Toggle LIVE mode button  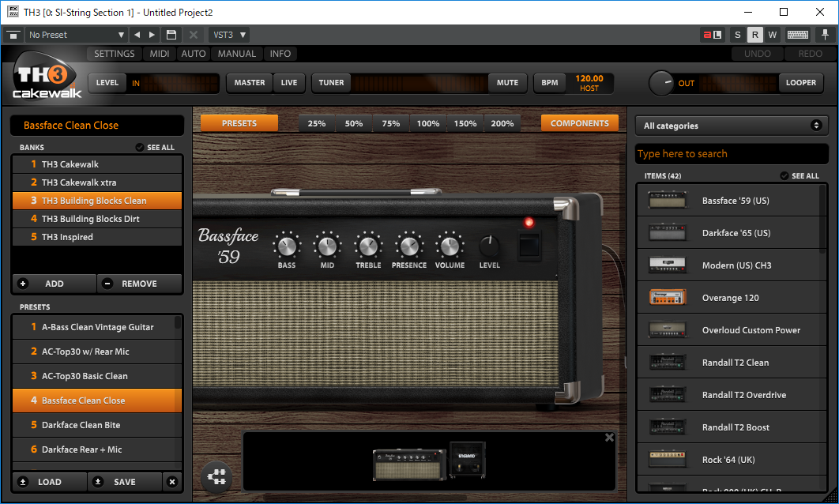(289, 83)
